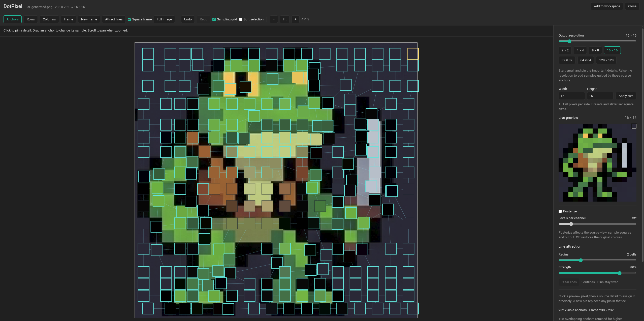
Task: Adjust the Line attraction Radius slider
Action: click(x=597, y=260)
